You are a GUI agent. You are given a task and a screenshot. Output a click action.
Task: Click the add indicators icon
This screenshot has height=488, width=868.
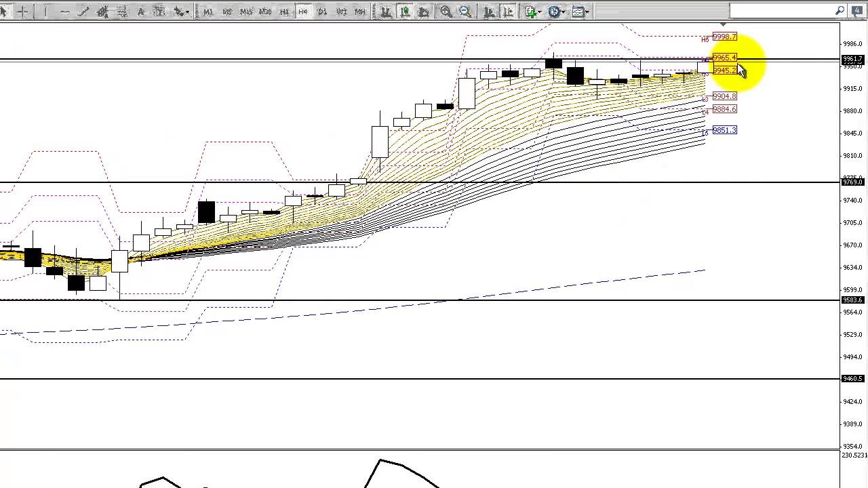coord(530,12)
